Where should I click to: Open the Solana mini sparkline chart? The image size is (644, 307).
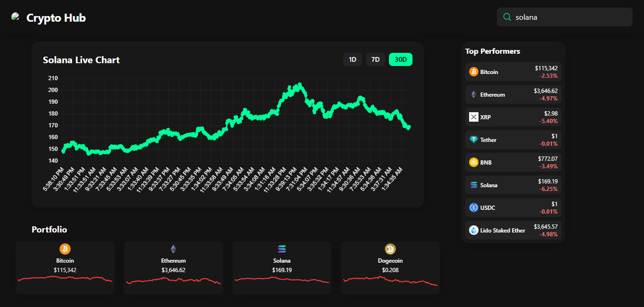click(x=282, y=279)
